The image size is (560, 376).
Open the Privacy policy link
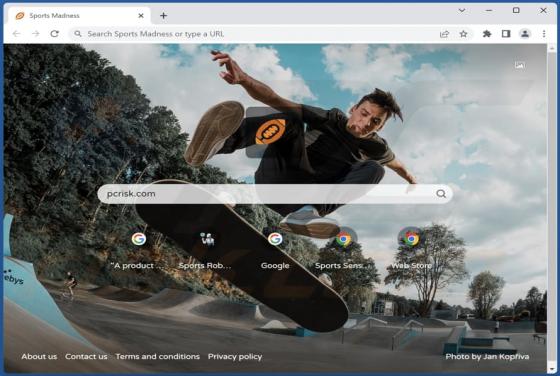[x=235, y=356]
